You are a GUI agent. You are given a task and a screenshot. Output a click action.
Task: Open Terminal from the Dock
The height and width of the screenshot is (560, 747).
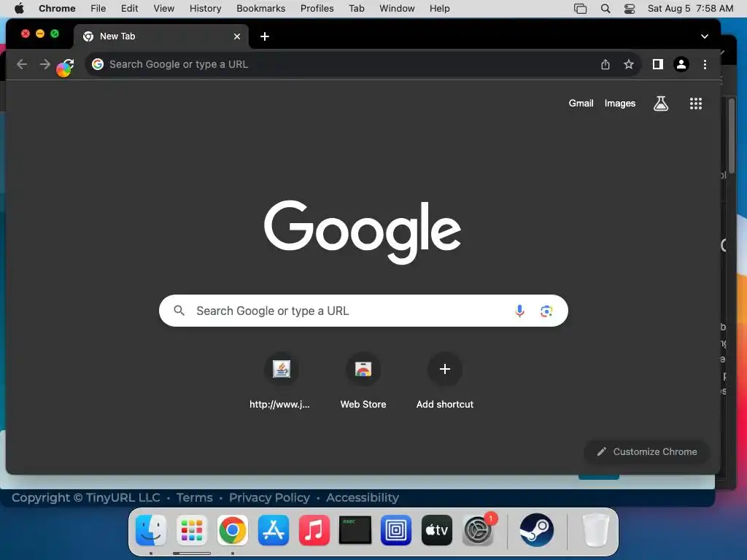point(355,530)
